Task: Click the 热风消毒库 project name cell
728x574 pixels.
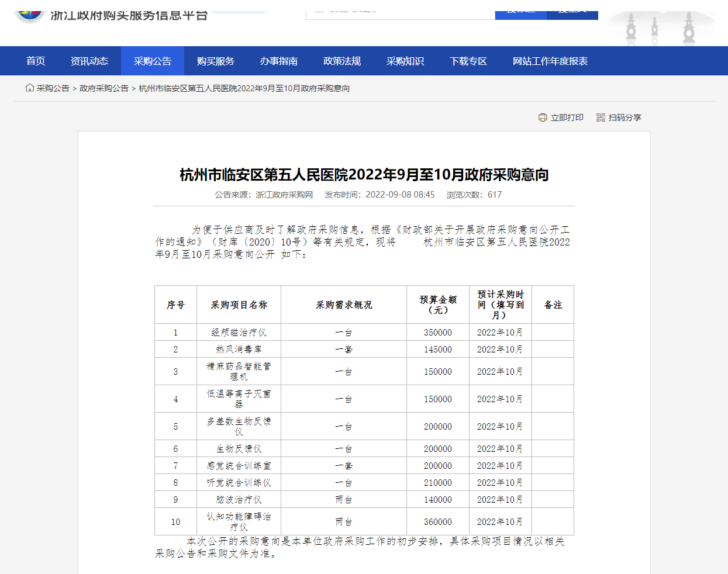Action: [x=239, y=349]
